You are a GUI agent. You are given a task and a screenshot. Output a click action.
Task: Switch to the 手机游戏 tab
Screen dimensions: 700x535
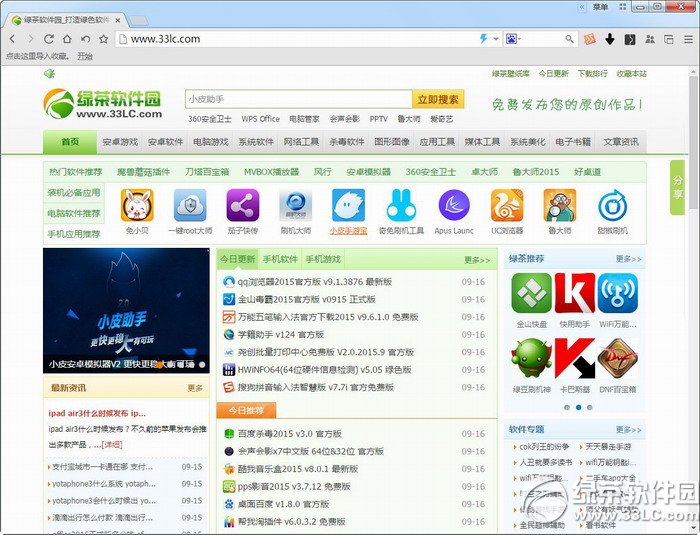tap(323, 259)
